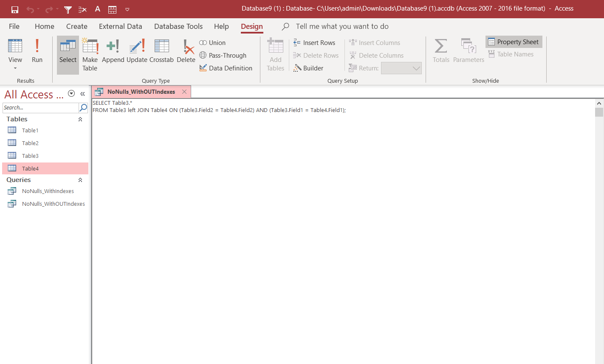Viewport: 604px width, 364px height.
Task: Choose the Delete query type
Action: click(186, 51)
